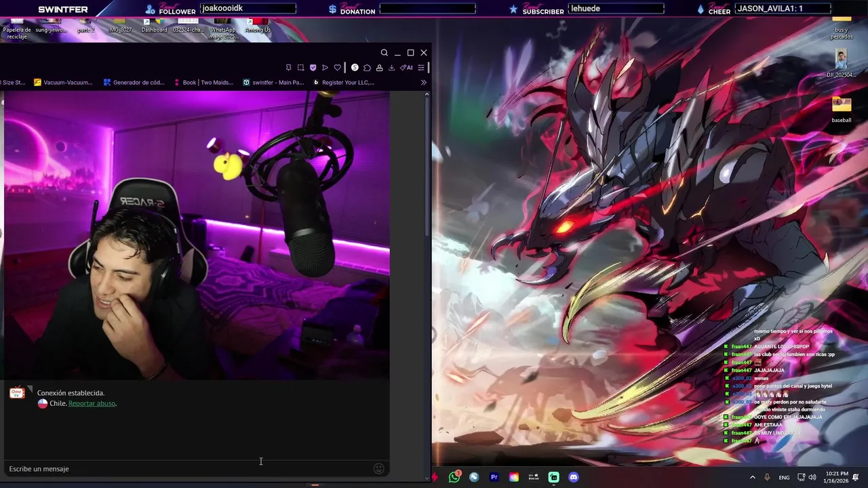Select the Among Us desktop shortcut
Viewport: 868px width, 488px height.
[x=258, y=26]
